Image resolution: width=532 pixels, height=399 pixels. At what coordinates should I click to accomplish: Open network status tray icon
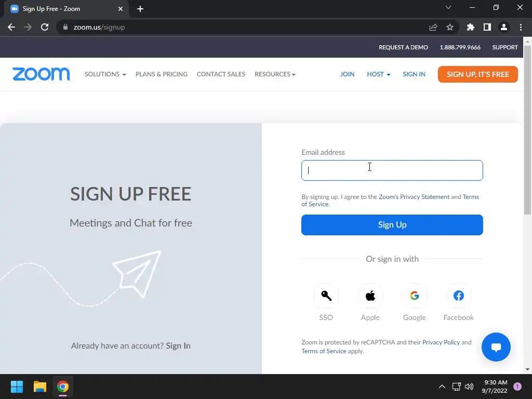(x=456, y=387)
